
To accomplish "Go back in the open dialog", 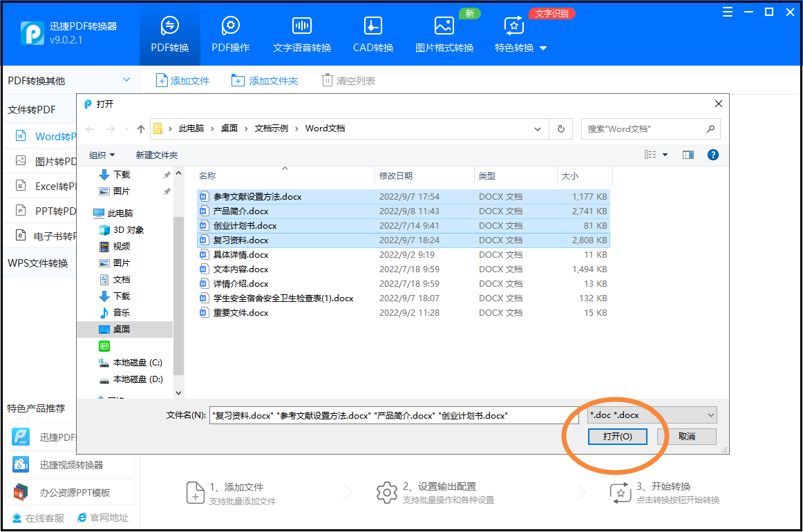I will (90, 129).
